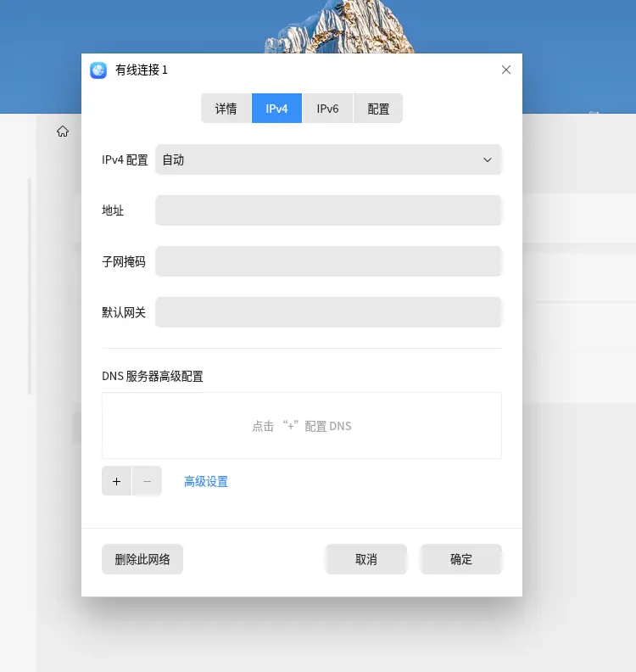636x672 pixels.
Task: Go to home via house icon
Action: [x=63, y=132]
